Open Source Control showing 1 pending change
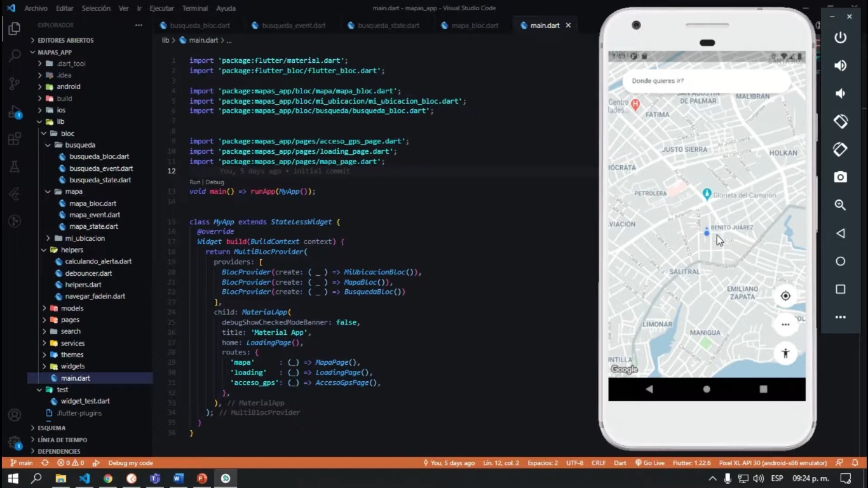868x488 pixels. coord(14,83)
